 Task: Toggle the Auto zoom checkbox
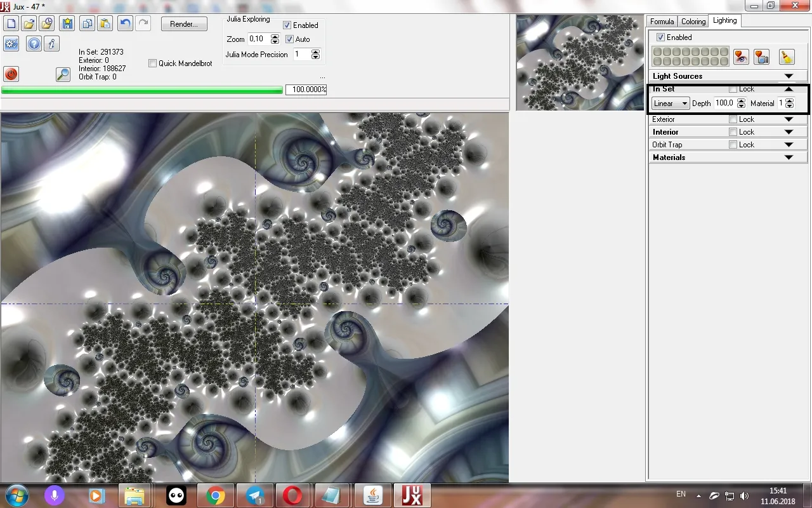pyautogui.click(x=290, y=39)
